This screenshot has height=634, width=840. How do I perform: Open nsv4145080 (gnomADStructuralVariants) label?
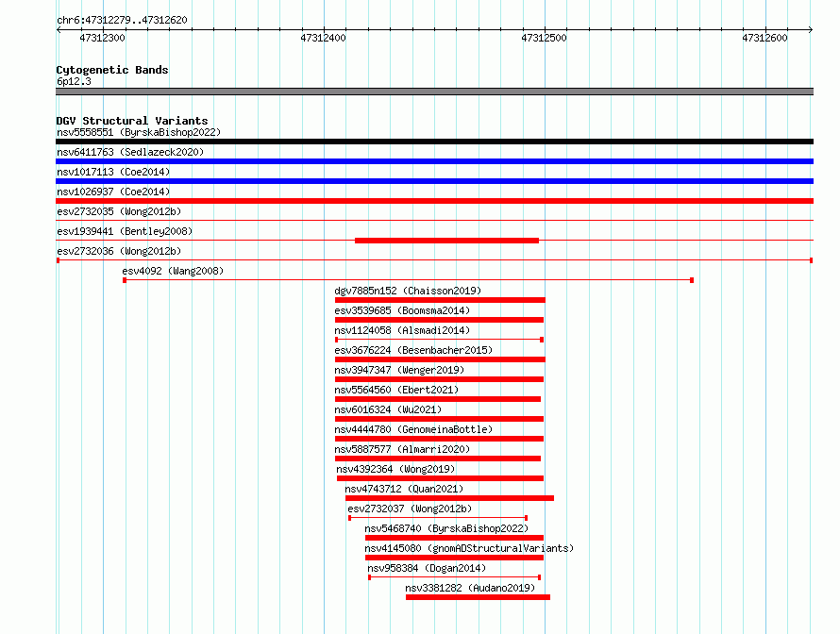469,548
